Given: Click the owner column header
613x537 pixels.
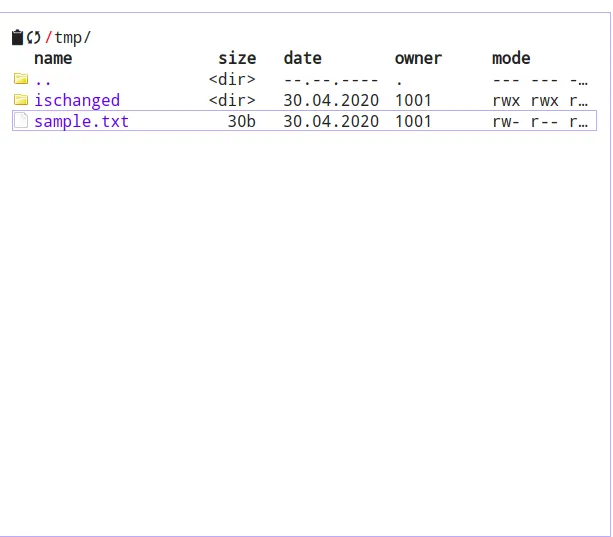Looking at the screenshot, I should (x=418, y=58).
